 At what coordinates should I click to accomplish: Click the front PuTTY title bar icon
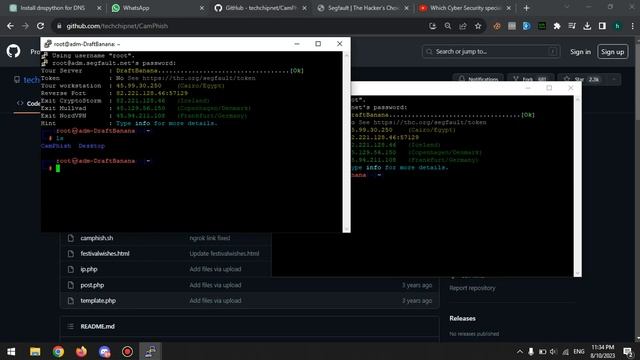point(48,44)
